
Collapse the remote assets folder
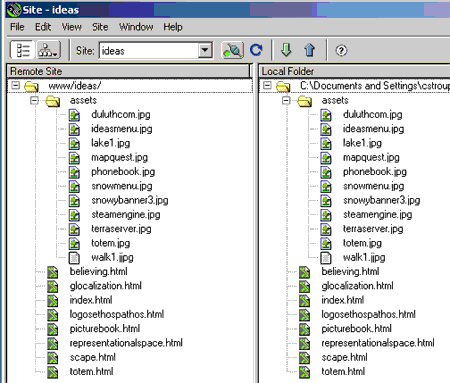(x=34, y=100)
